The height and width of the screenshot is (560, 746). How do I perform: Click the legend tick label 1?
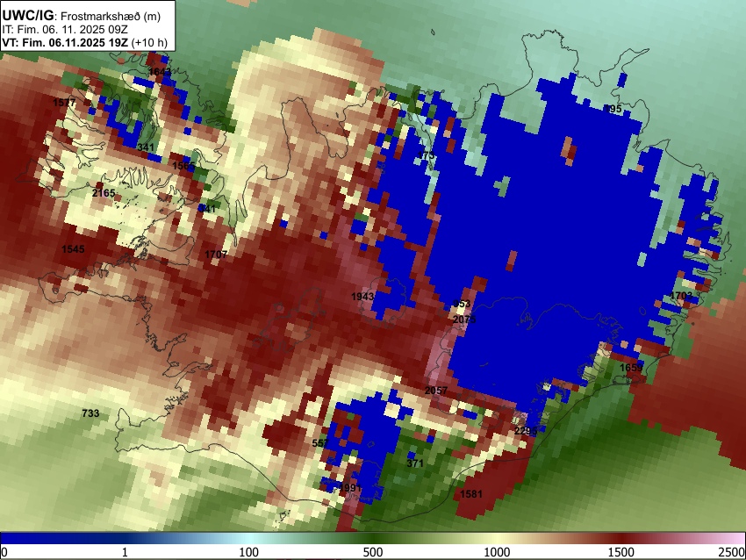tap(125, 552)
